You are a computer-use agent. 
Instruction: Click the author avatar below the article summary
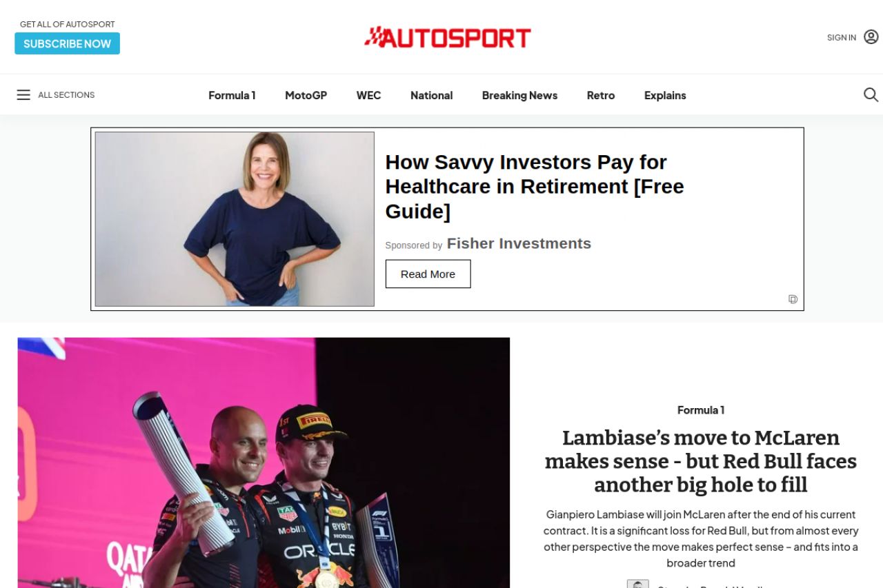click(638, 585)
